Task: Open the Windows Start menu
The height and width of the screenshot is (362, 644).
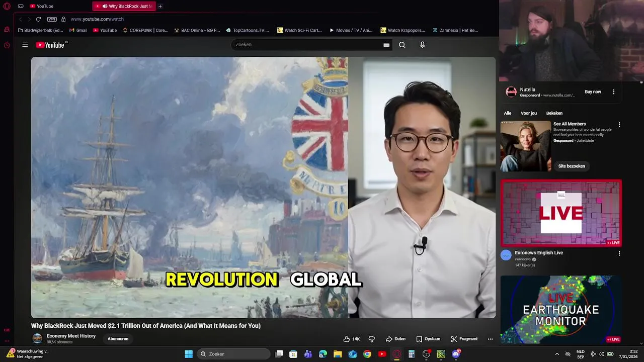Action: tap(189, 354)
